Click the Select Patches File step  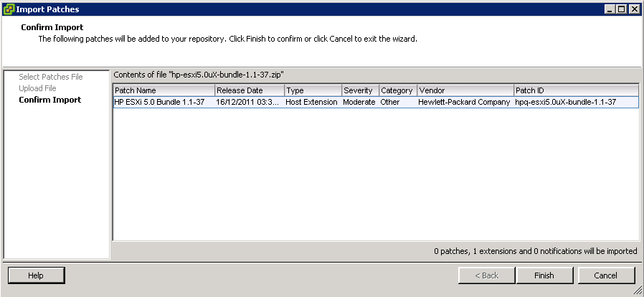coord(50,77)
